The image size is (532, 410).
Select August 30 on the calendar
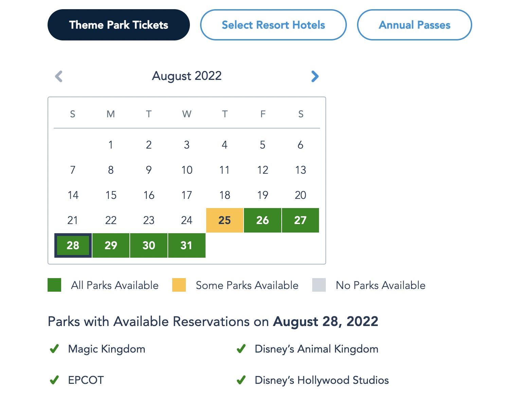click(x=149, y=245)
